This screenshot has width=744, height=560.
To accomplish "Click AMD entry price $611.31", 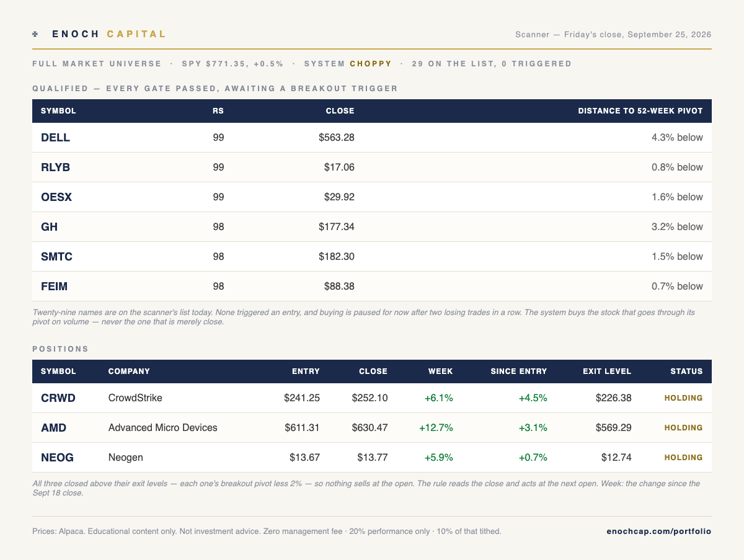I will pos(303,428).
